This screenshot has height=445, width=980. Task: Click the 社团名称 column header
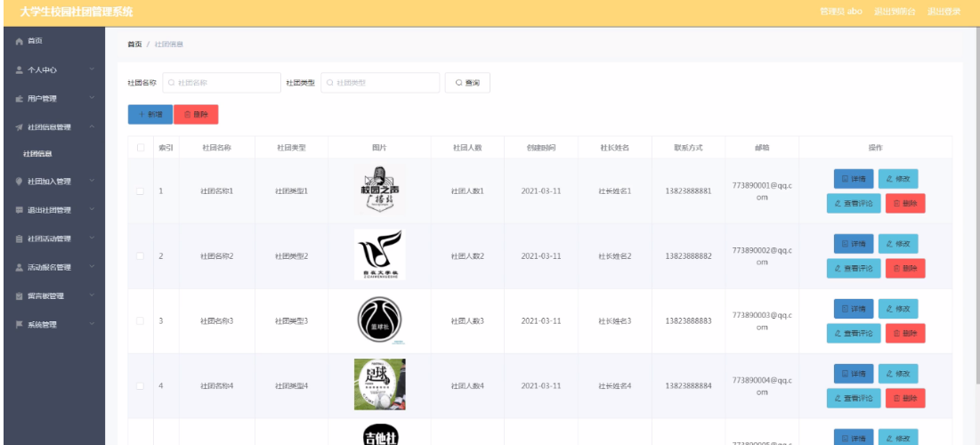pyautogui.click(x=217, y=148)
